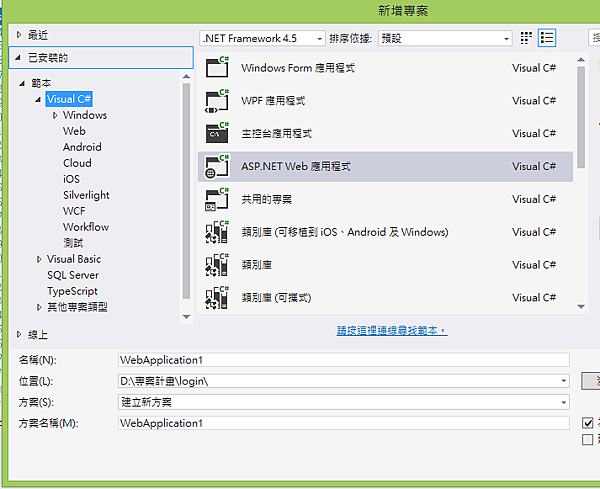Select the Silverlight template category
600x489 pixels.
pos(86,195)
